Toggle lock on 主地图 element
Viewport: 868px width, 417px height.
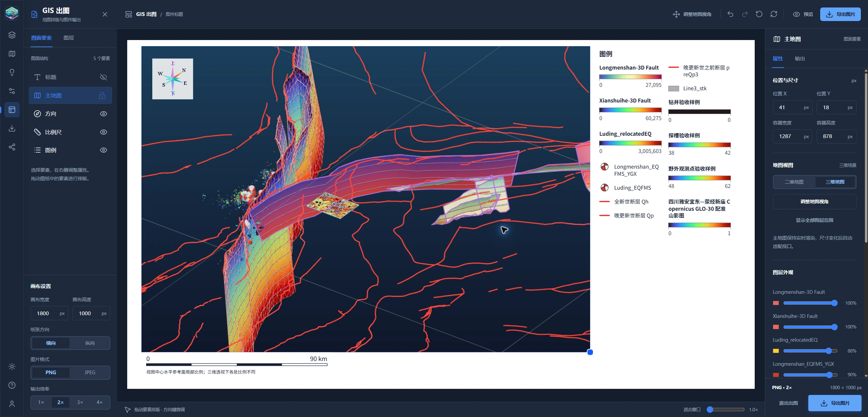[102, 95]
